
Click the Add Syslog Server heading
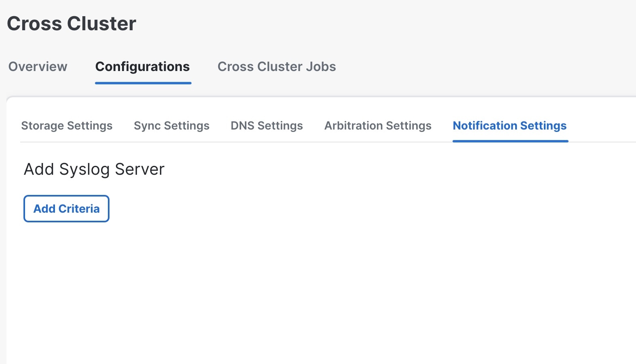point(94,169)
